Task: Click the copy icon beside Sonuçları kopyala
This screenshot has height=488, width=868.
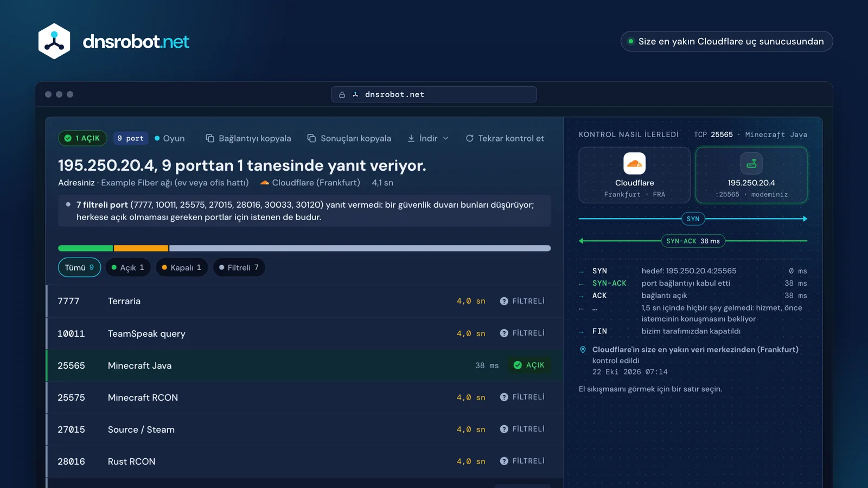Action: pos(311,138)
